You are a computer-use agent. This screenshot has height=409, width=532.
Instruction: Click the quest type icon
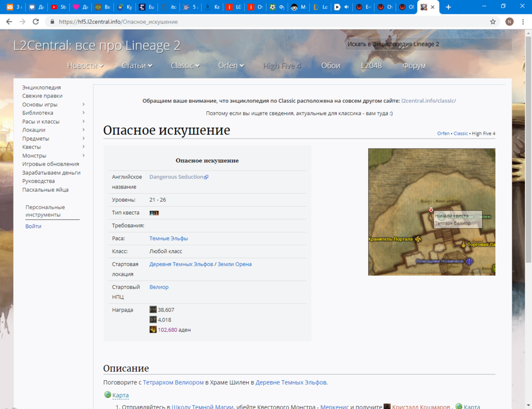pyautogui.click(x=154, y=213)
